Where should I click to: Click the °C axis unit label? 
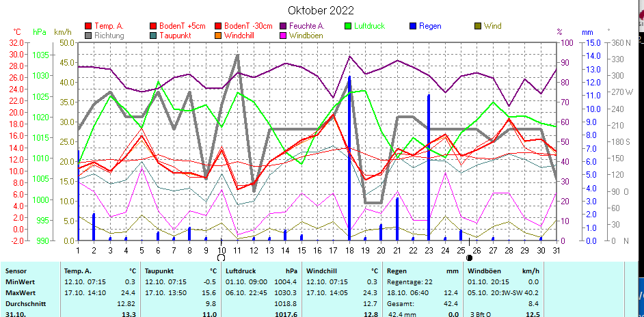pos(17,32)
